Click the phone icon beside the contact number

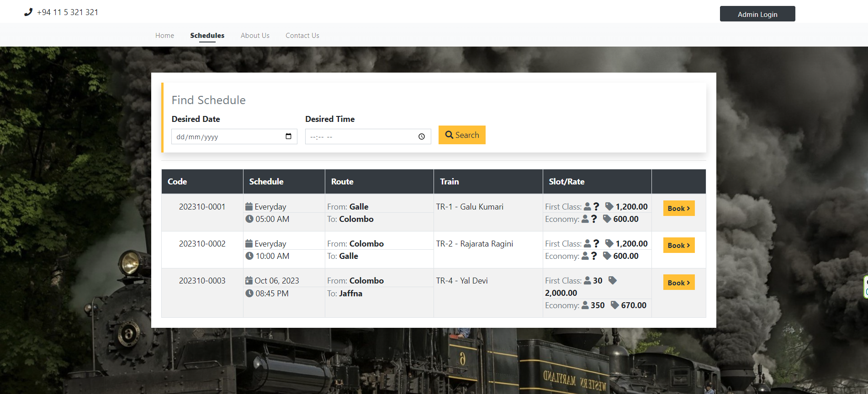pyautogui.click(x=28, y=12)
